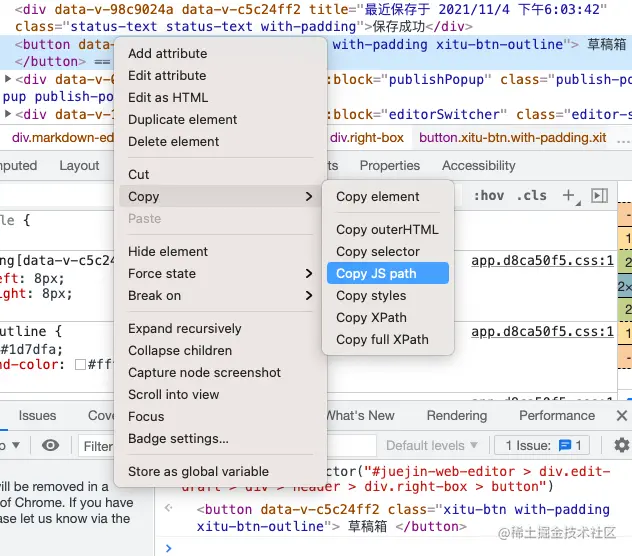The image size is (632, 556).
Task: Click the live expression eye icon
Action: [x=50, y=446]
